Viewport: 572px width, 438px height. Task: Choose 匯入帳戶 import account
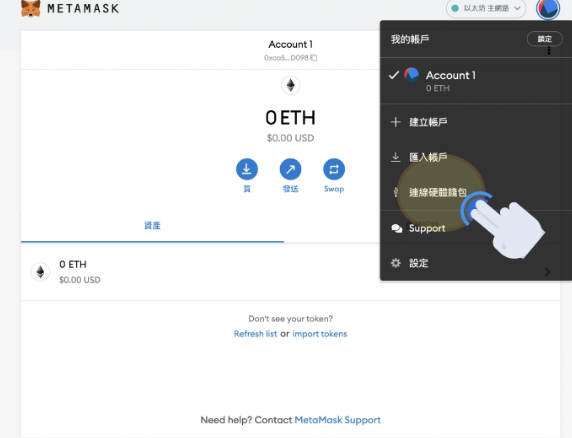pyautogui.click(x=476, y=157)
